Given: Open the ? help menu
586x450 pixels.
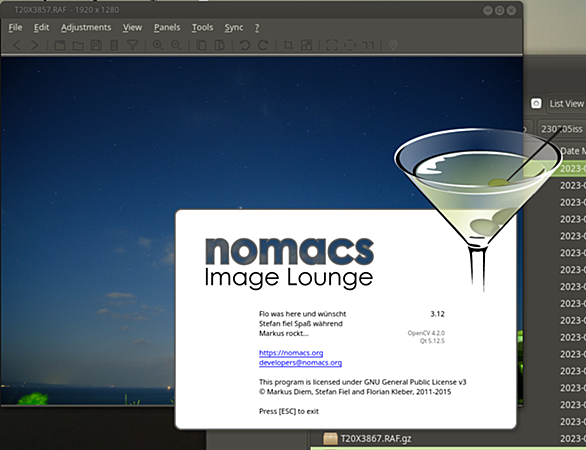Looking at the screenshot, I should point(257,28).
